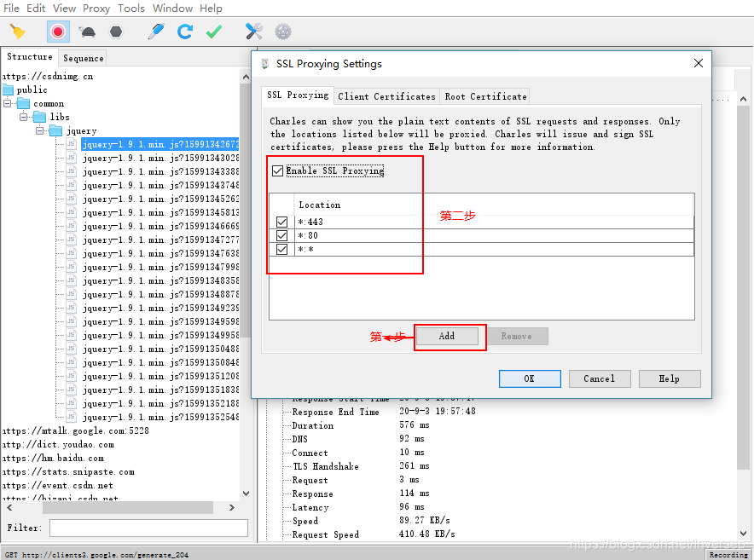Screen dimensions: 754x560
Task: Open Tools via wrench and screwdriver icon
Action: click(254, 32)
